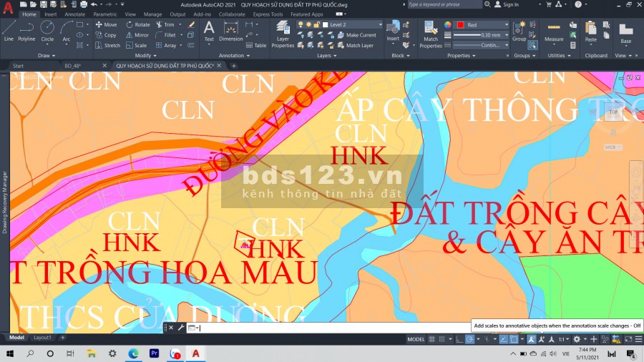Click the Array tool
This screenshot has height=362, width=644.
pyautogui.click(x=166, y=45)
